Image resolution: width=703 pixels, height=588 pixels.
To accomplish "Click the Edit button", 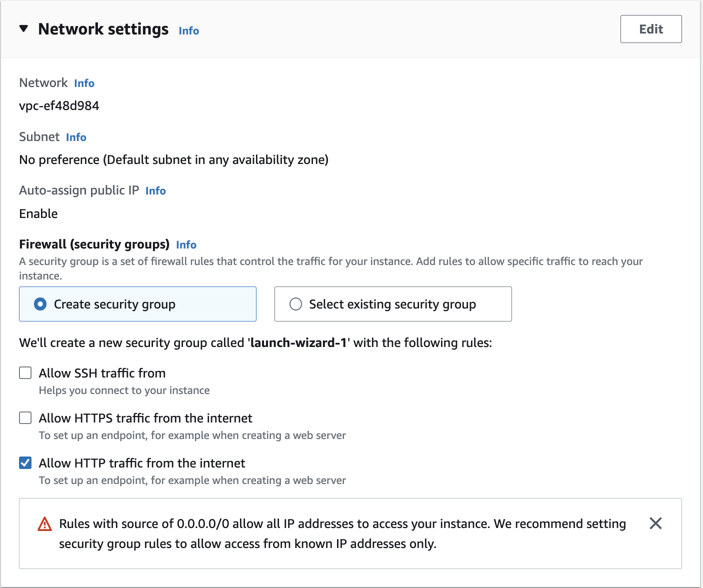I will (650, 29).
